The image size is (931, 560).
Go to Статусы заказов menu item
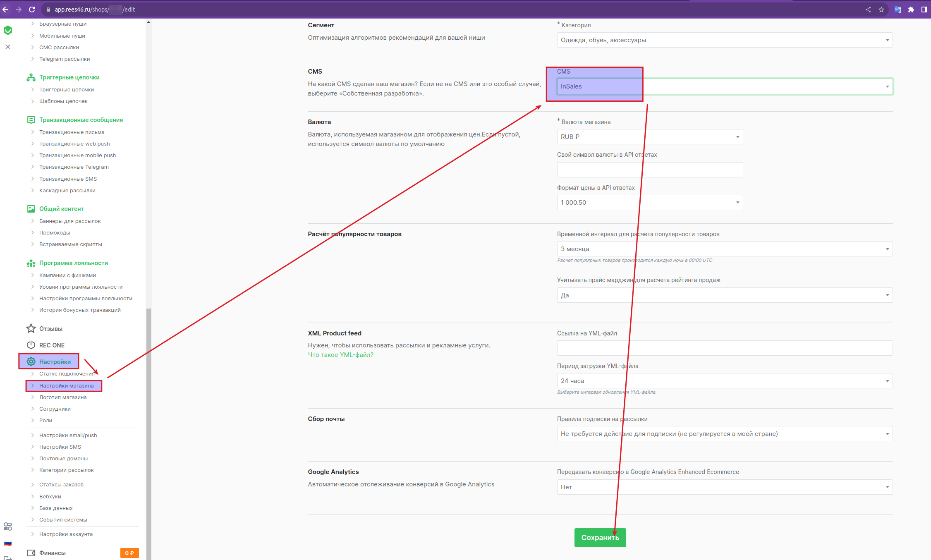[x=61, y=485]
